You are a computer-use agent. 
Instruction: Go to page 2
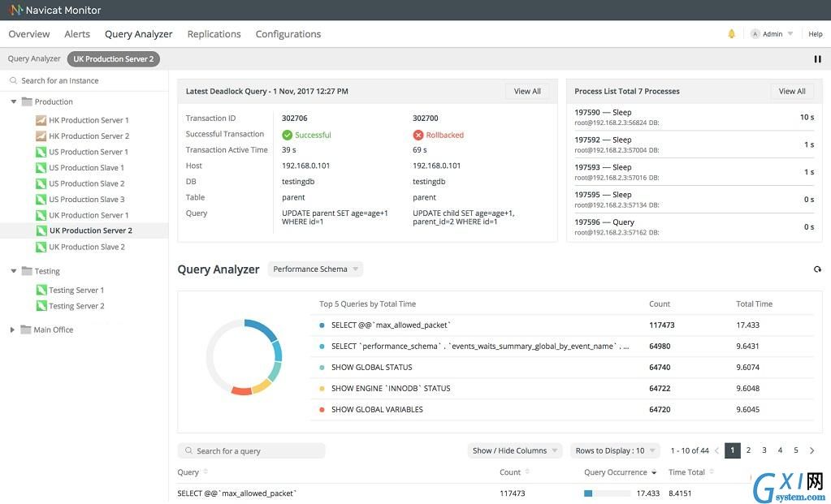pyautogui.click(x=748, y=450)
